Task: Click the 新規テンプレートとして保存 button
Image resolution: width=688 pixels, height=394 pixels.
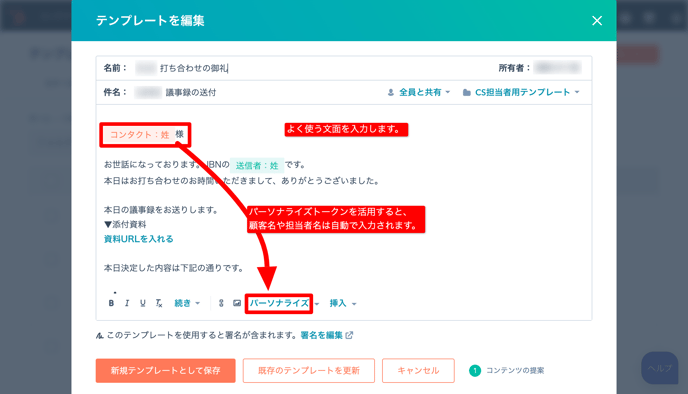Action: (165, 370)
